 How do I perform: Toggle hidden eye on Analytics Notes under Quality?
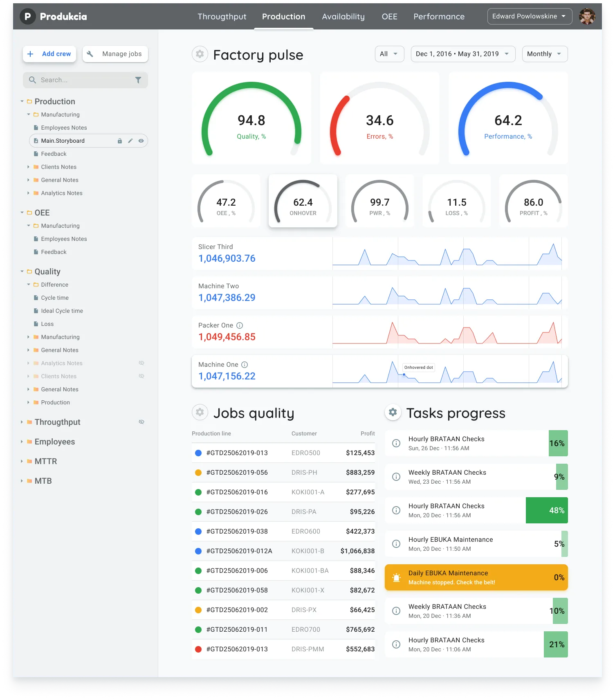click(141, 363)
